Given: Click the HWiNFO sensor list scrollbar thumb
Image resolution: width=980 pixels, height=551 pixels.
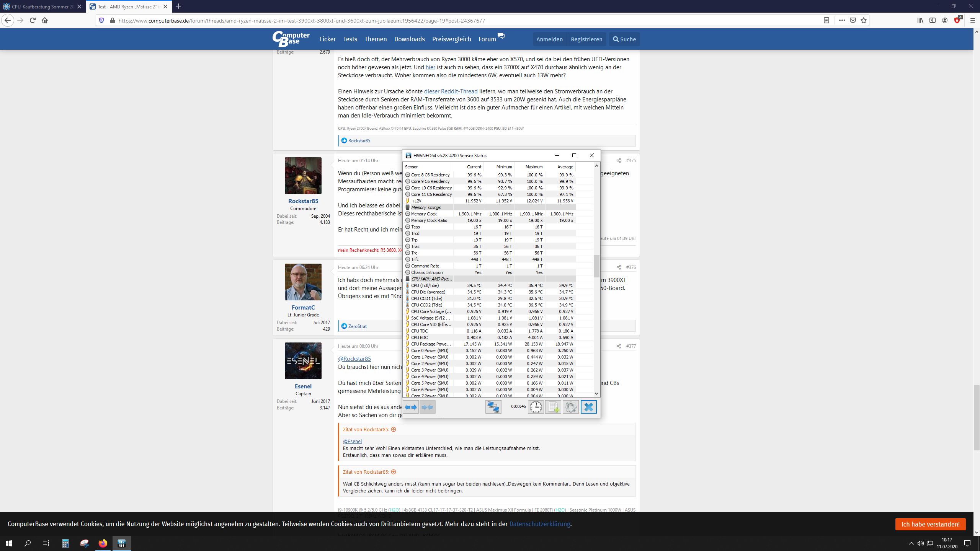Looking at the screenshot, I should click(596, 266).
